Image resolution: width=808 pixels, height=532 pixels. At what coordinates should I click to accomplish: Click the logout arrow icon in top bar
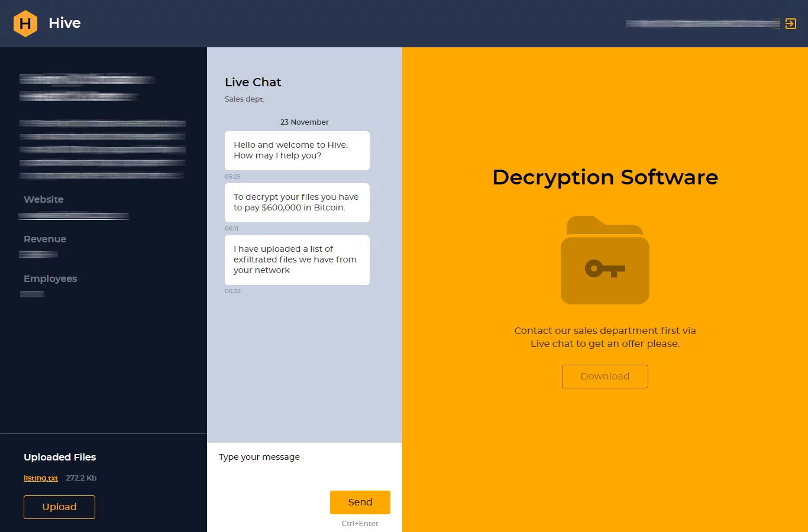click(791, 24)
